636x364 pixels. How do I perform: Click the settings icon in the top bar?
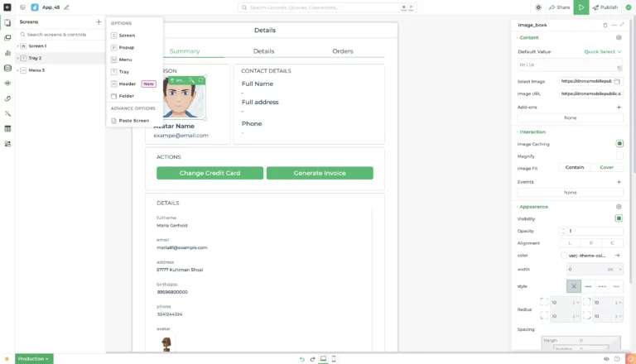pyautogui.click(x=538, y=7)
